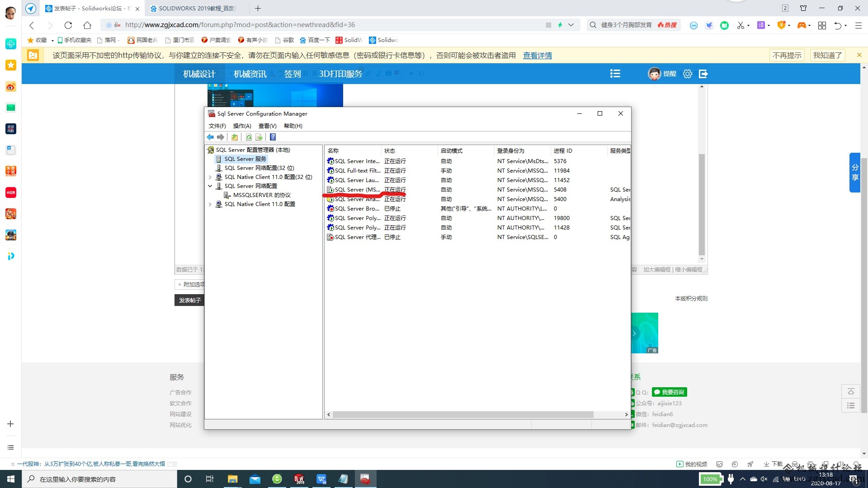Sort by the 名称 column header
Viewport: 868px width, 488px height.
tap(353, 151)
